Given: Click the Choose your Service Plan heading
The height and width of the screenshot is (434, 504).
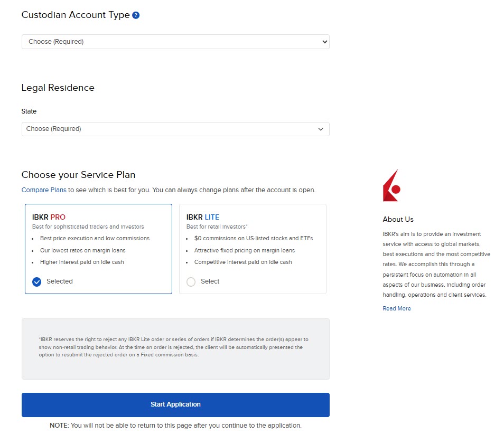Looking at the screenshot, I should pyautogui.click(x=78, y=175).
